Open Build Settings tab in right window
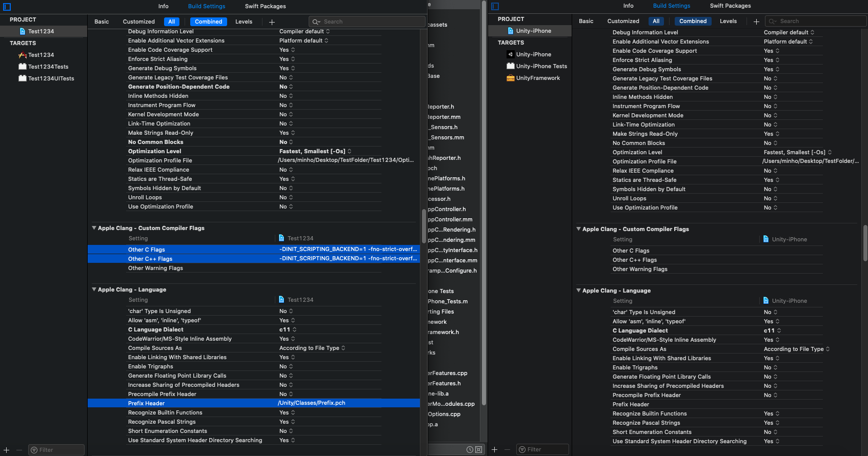868x456 pixels. click(x=672, y=6)
